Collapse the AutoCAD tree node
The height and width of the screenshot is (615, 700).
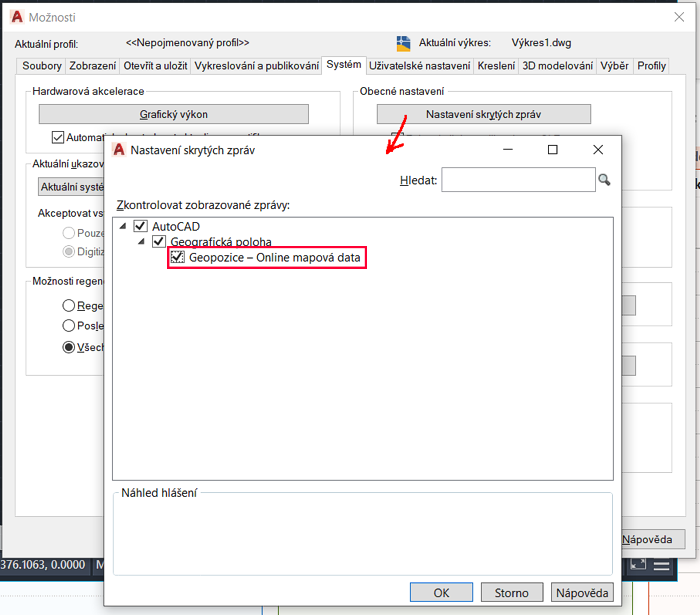coord(123,227)
